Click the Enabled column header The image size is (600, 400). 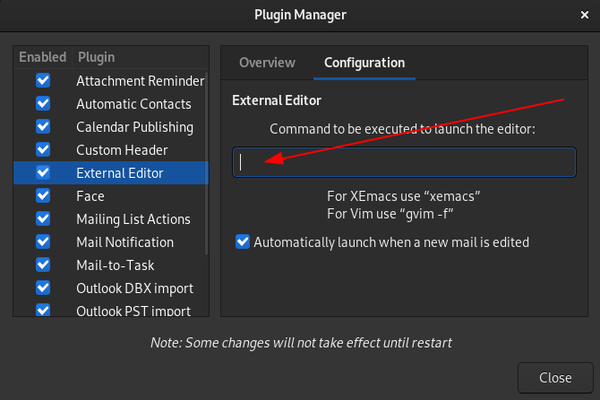point(42,57)
